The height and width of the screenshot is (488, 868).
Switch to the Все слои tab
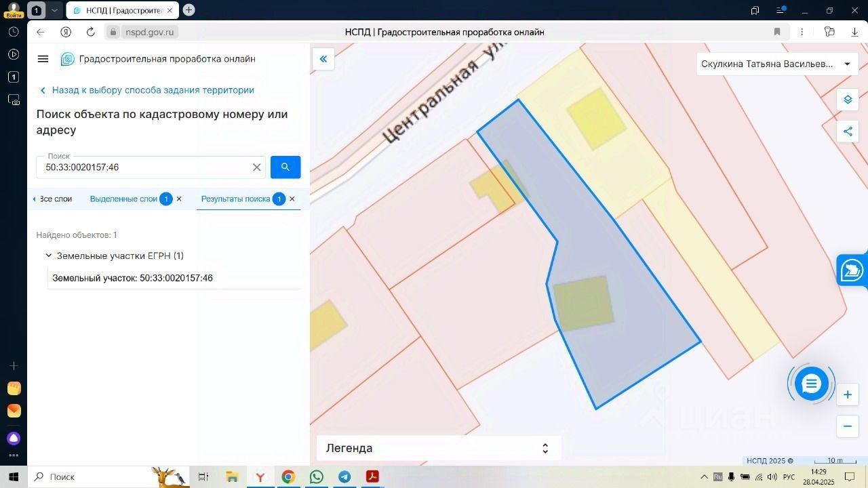tap(55, 199)
